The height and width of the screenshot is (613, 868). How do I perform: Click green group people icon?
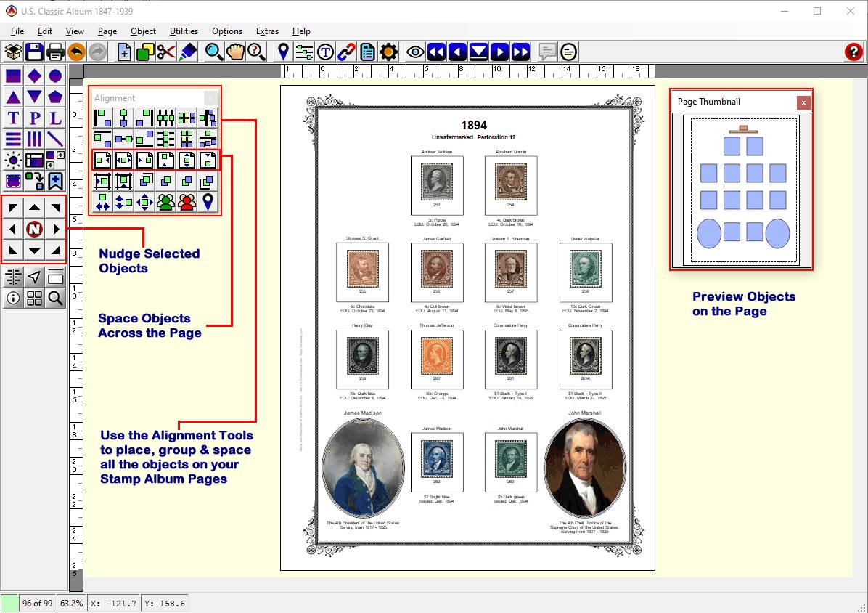coord(165,202)
